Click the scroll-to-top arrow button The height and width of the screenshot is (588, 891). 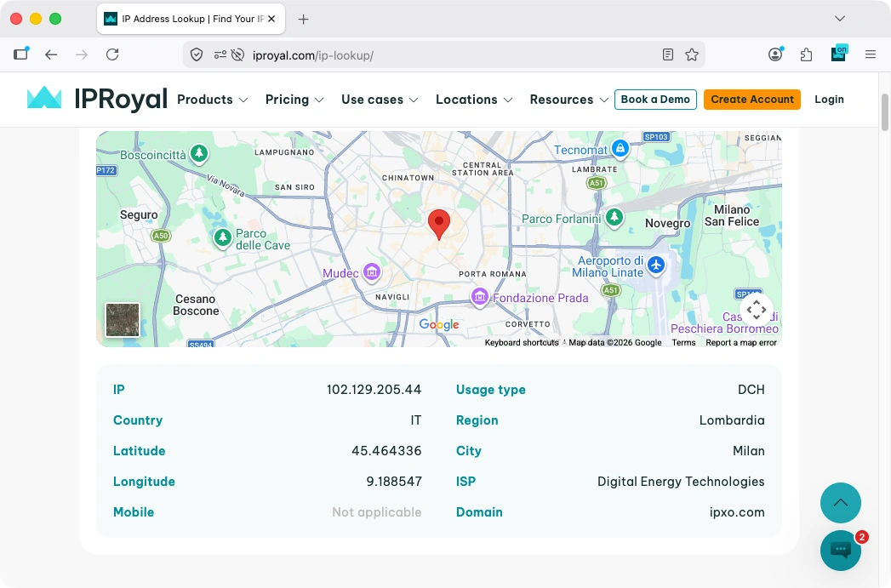pyautogui.click(x=841, y=503)
